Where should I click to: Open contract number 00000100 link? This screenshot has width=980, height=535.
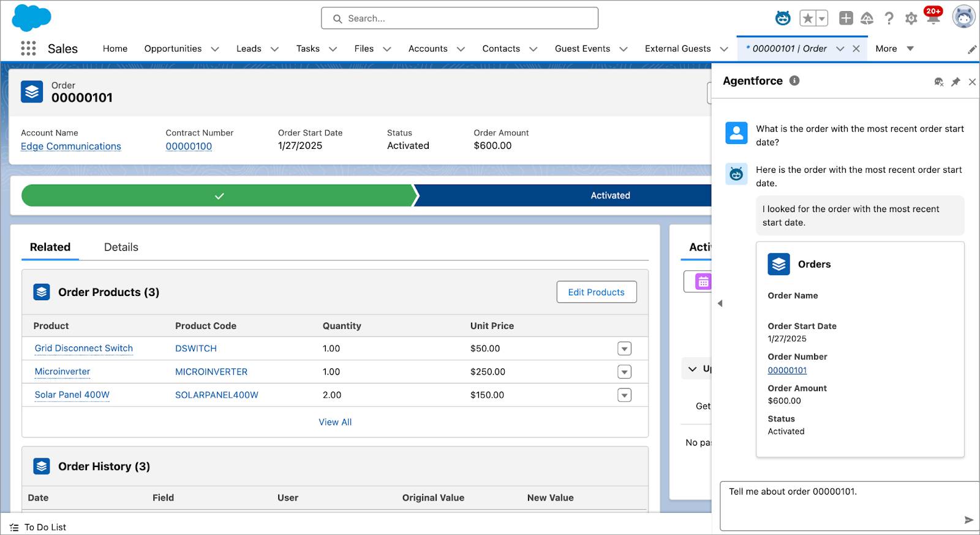tap(189, 146)
